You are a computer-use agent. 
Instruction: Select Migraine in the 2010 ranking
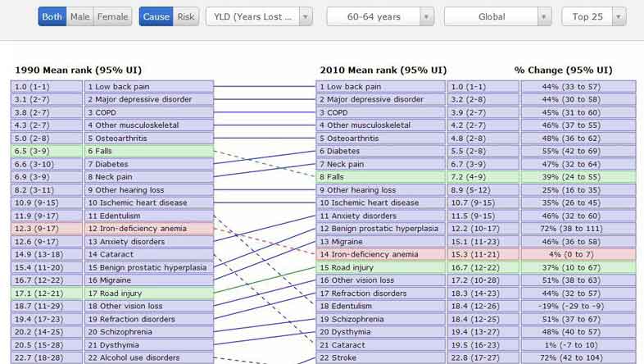pyautogui.click(x=381, y=242)
